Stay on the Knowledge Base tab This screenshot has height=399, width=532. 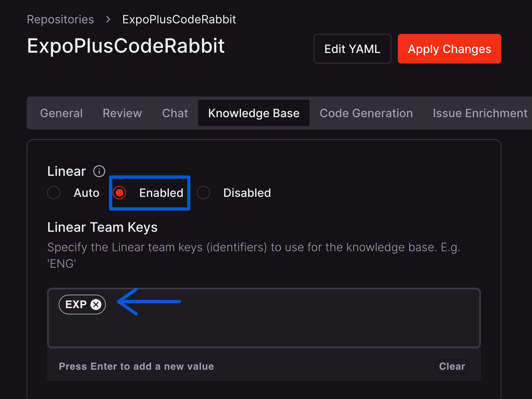click(x=253, y=113)
